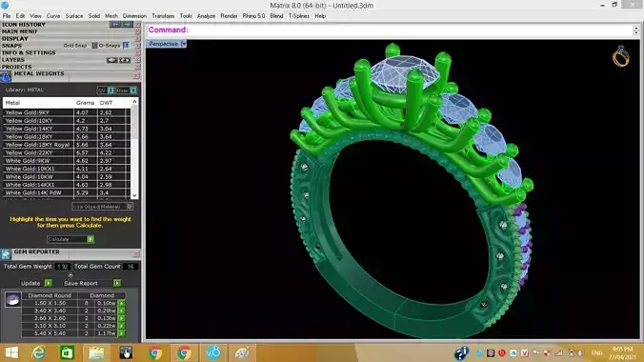Click green arrow on 2.60 X 2.60 row

[x=122, y=318]
